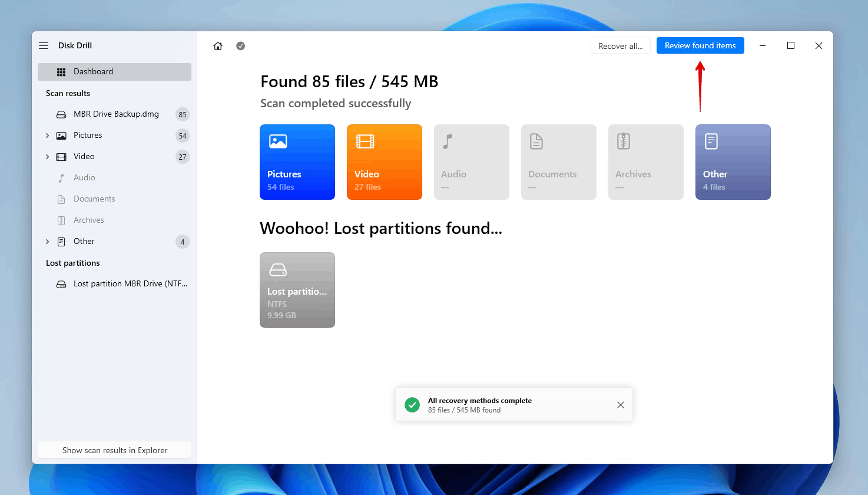Screen dimensions: 868x495
Task: Click the 27 count badge next to Video
Action: pos(183,157)
